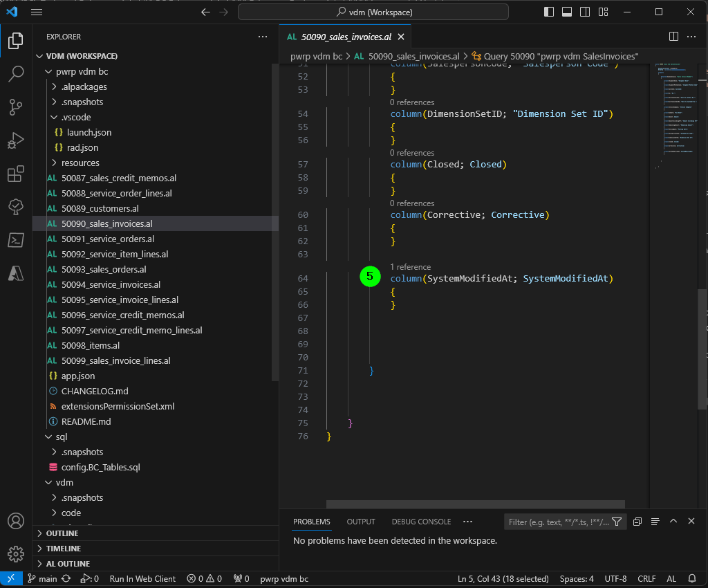Screen dimensions: 708x588
Task: Switch to the DEBUG CONSOLE tab
Action: click(x=421, y=522)
